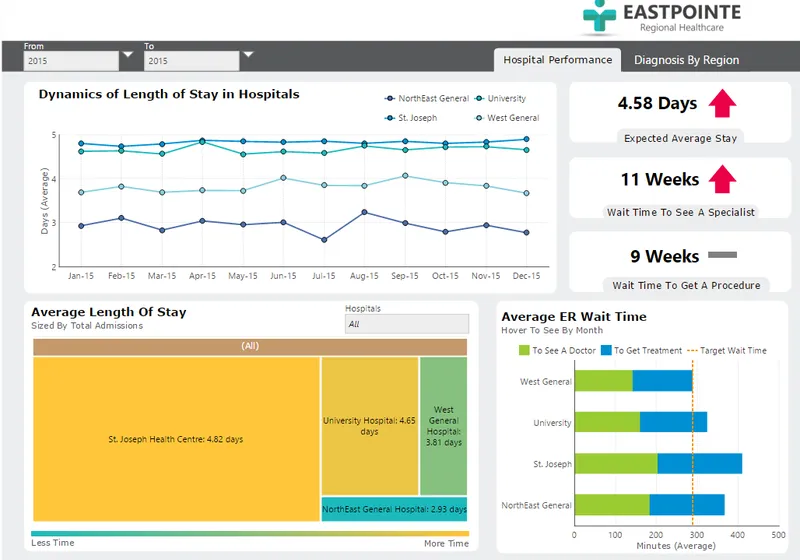Click the 11 Weeks value
The height and width of the screenshot is (560, 800).
point(660,180)
